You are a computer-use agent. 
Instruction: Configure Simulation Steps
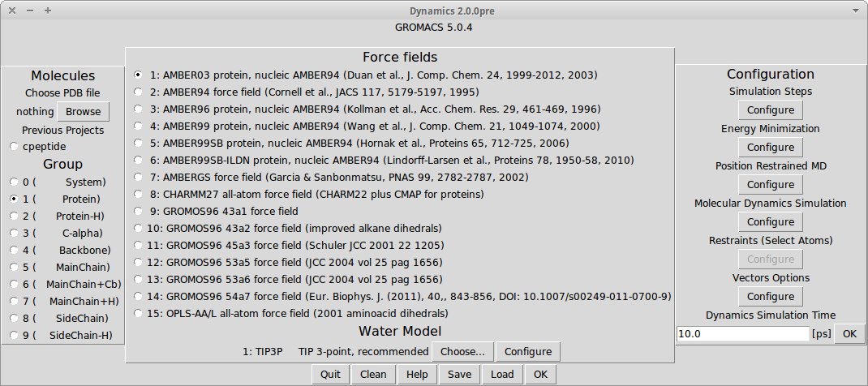coord(771,110)
